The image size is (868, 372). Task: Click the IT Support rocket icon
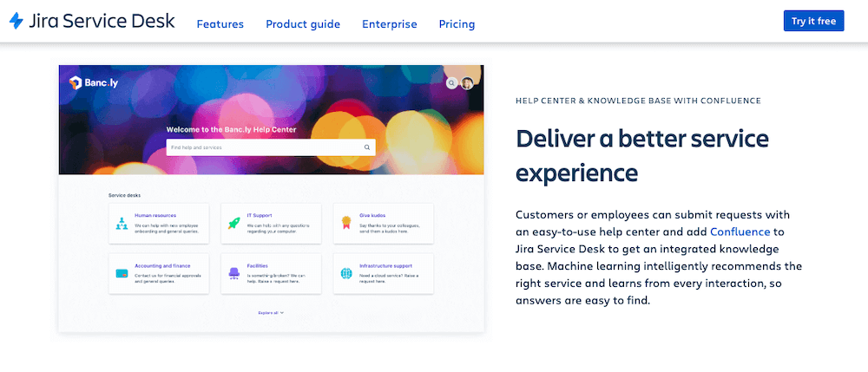coord(233,223)
